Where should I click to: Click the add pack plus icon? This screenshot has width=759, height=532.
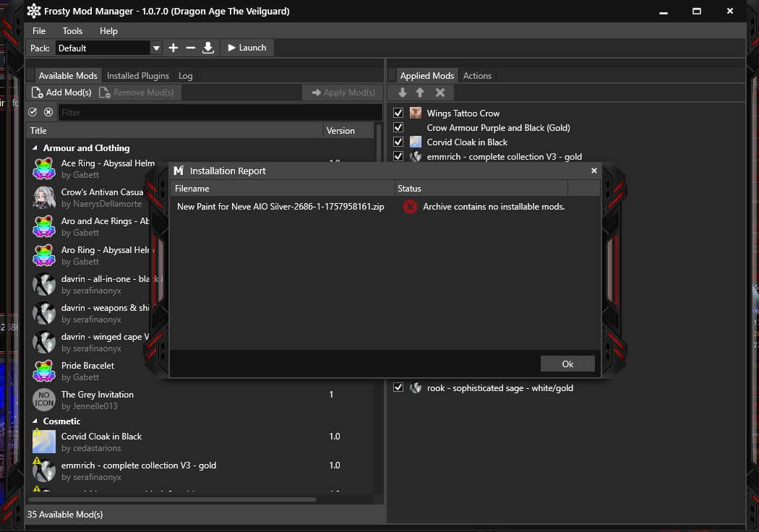[173, 48]
